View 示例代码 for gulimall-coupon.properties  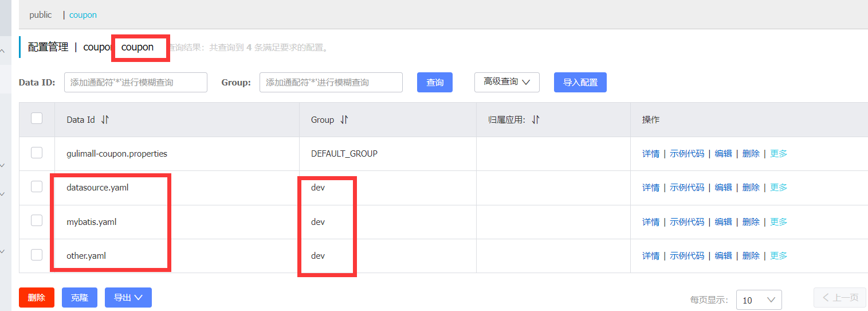[x=687, y=154]
